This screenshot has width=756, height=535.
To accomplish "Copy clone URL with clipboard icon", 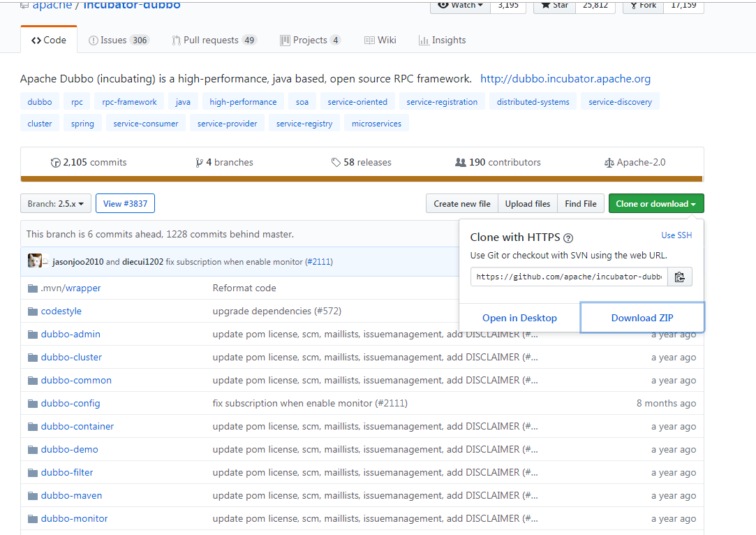I will [680, 277].
